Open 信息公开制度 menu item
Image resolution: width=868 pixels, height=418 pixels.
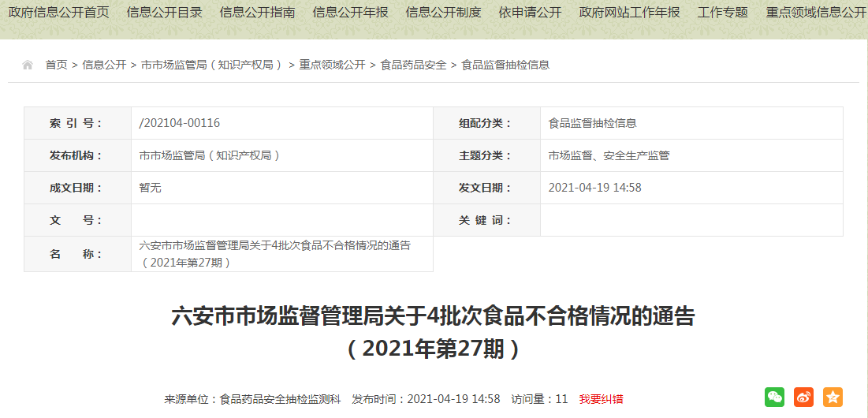[x=443, y=12]
